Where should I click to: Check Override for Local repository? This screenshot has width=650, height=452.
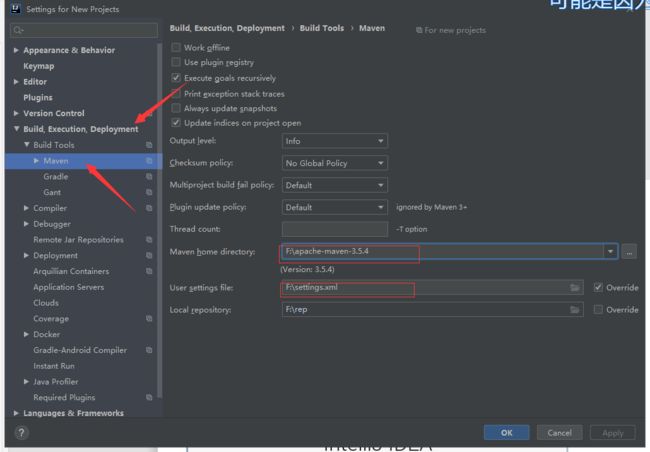click(x=598, y=309)
